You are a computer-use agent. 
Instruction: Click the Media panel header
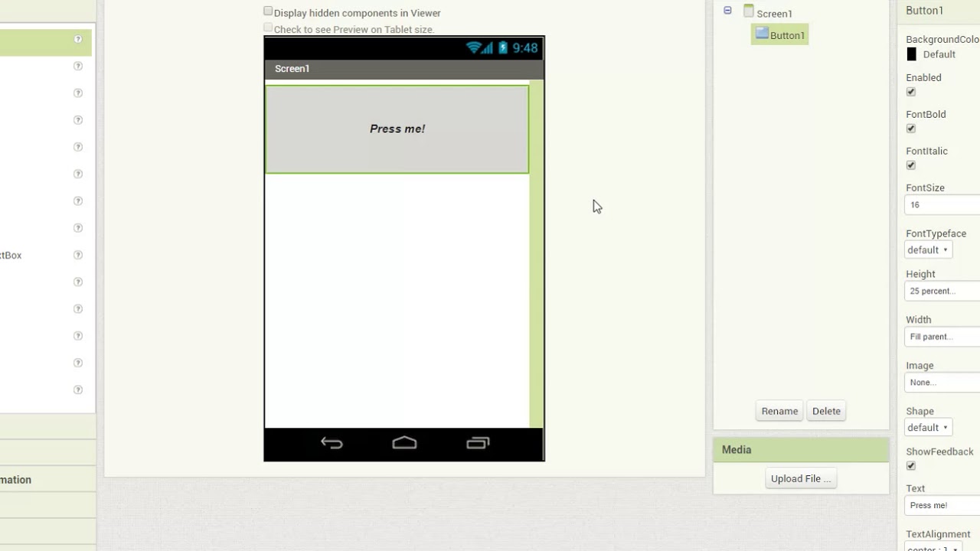coord(801,450)
